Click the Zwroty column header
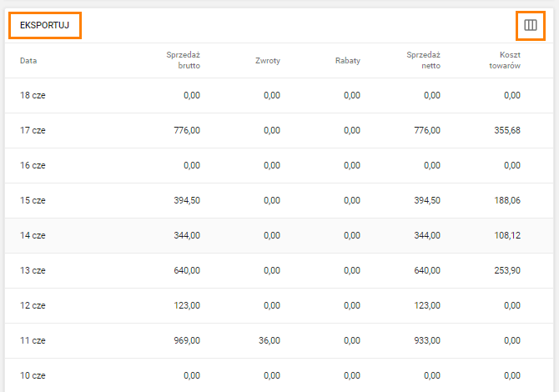 [268, 61]
